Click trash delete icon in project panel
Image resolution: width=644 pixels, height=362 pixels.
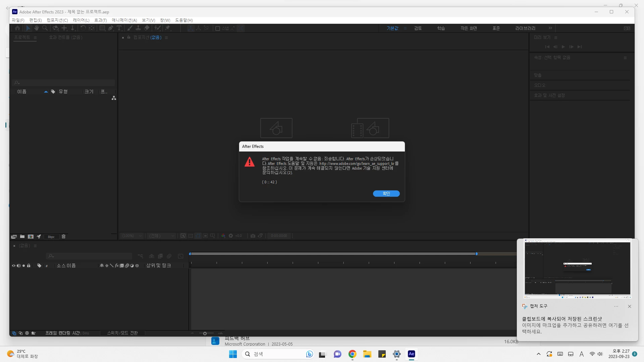63,237
